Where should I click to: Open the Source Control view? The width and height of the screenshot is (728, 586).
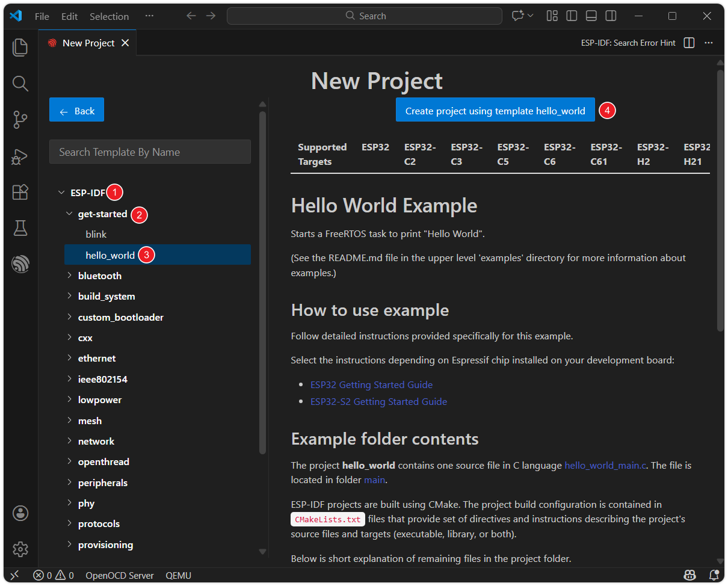click(20, 120)
